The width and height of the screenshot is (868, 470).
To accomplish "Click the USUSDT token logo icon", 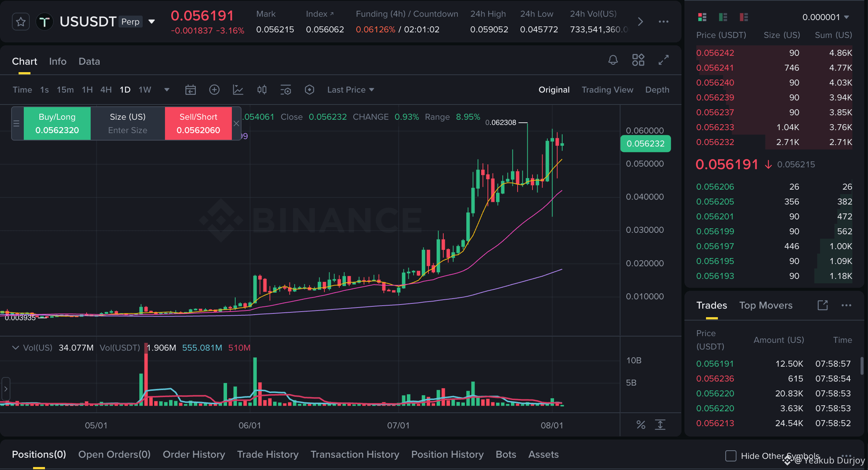I will click(x=45, y=22).
